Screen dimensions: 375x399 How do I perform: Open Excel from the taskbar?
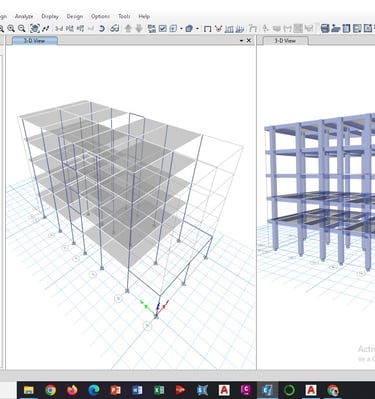tap(159, 390)
